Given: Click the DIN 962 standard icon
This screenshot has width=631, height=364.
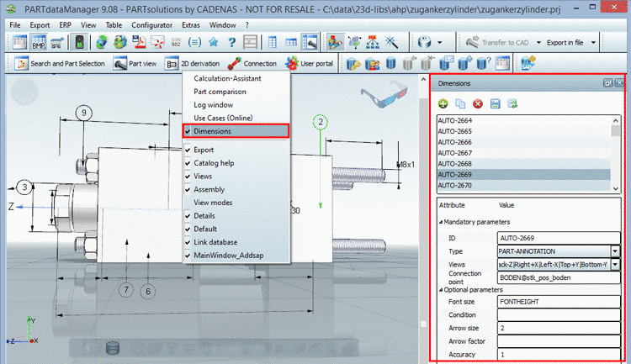Looking at the screenshot, I should click(x=176, y=42).
